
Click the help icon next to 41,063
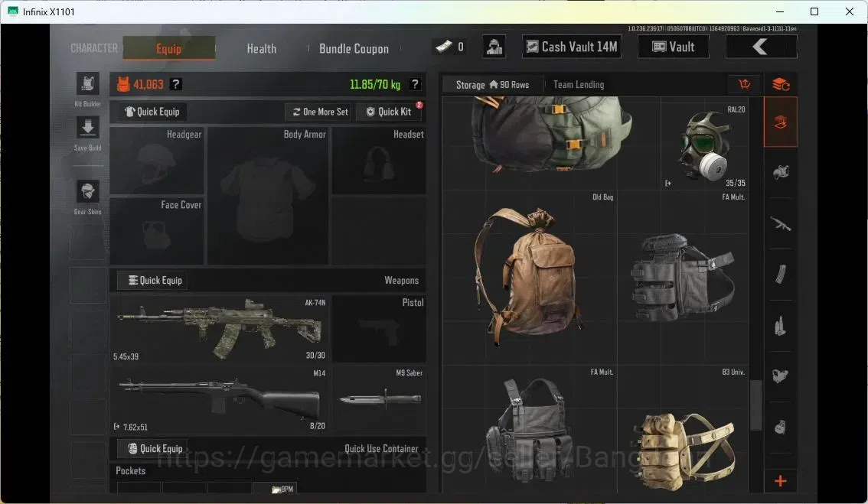[175, 84]
